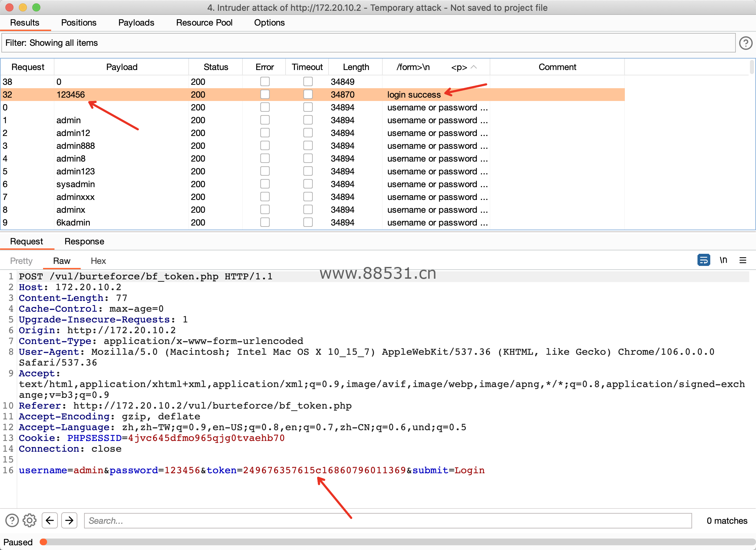Screen dimensions: 756x550
Task: Toggle Timeout checkbox for request 38
Action: [308, 81]
